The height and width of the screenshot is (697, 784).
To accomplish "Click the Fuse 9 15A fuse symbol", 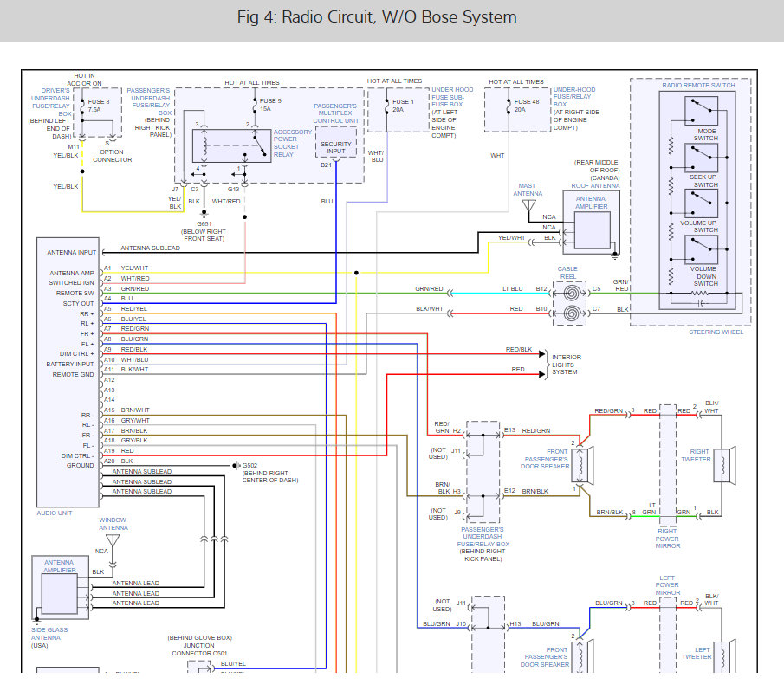I will click(x=255, y=104).
